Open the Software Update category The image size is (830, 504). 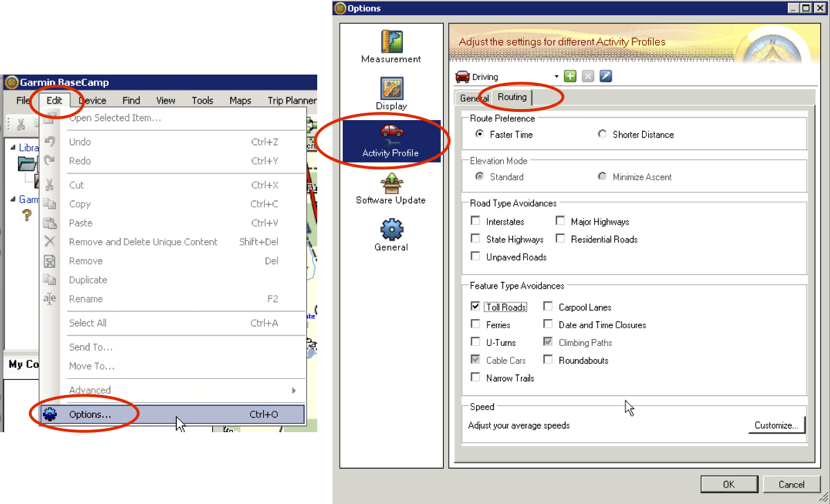[x=391, y=188]
